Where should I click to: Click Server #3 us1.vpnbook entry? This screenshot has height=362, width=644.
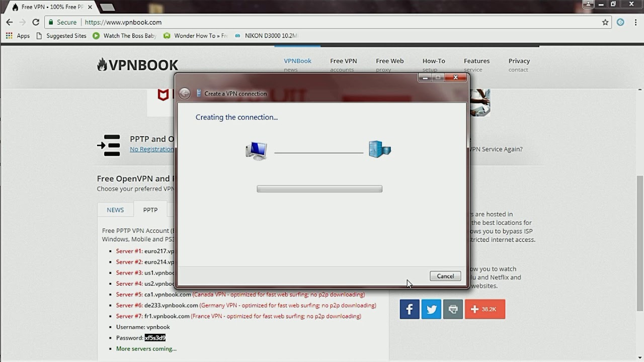click(145, 273)
